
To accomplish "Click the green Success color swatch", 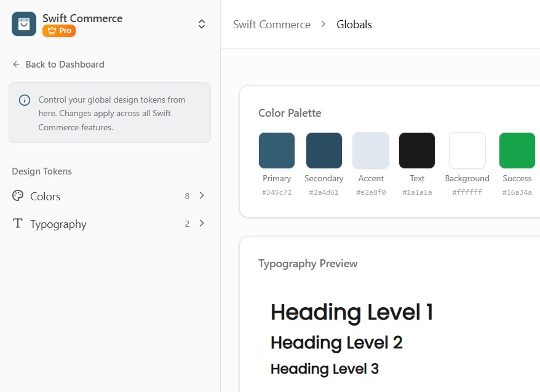I will 517,151.
